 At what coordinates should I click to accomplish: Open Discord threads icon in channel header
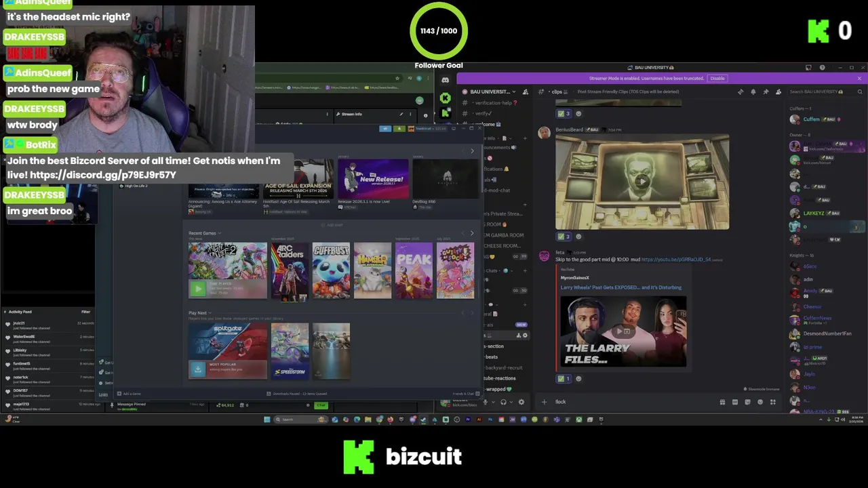pyautogui.click(x=741, y=91)
